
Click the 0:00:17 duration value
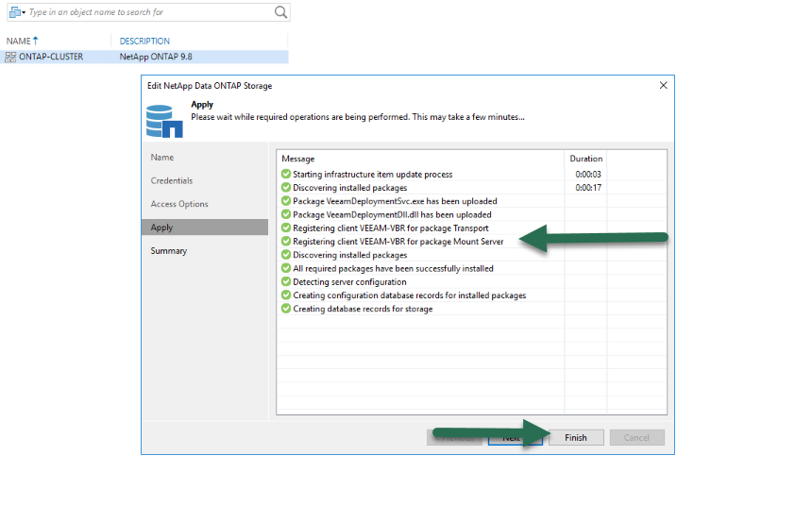(588, 188)
